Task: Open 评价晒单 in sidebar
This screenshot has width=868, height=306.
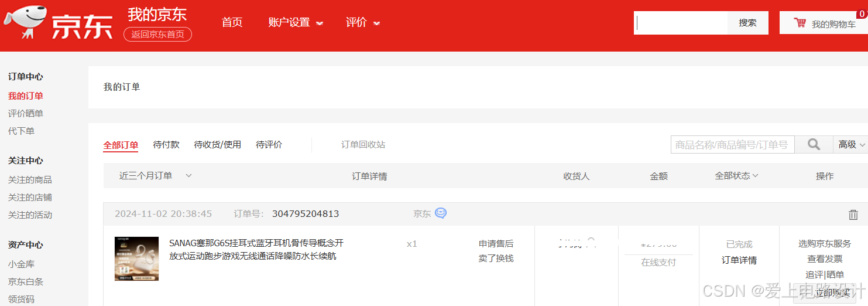Action: click(x=26, y=113)
